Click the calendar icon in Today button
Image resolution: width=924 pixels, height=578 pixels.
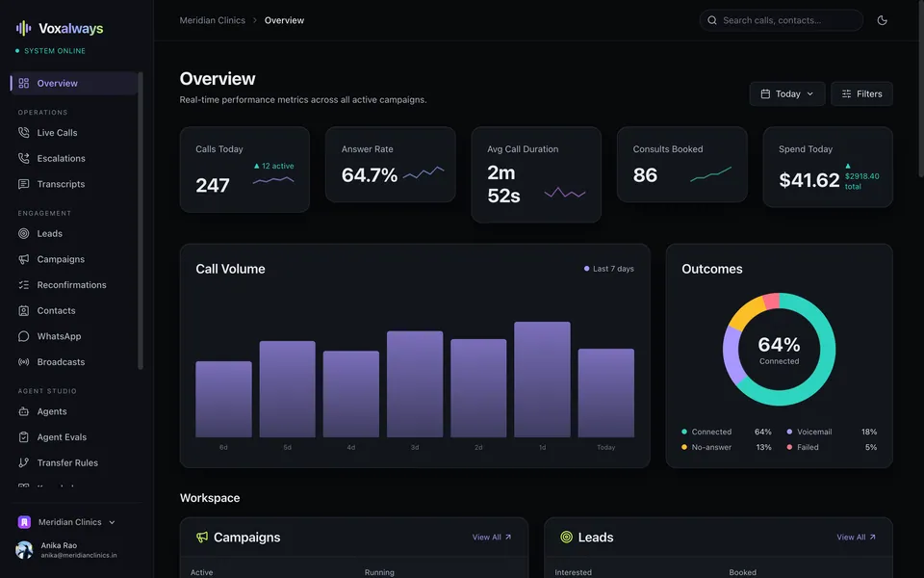[x=765, y=93]
